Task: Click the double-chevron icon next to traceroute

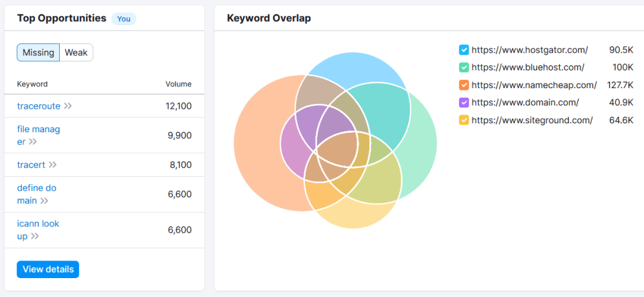Action: pyautogui.click(x=68, y=106)
